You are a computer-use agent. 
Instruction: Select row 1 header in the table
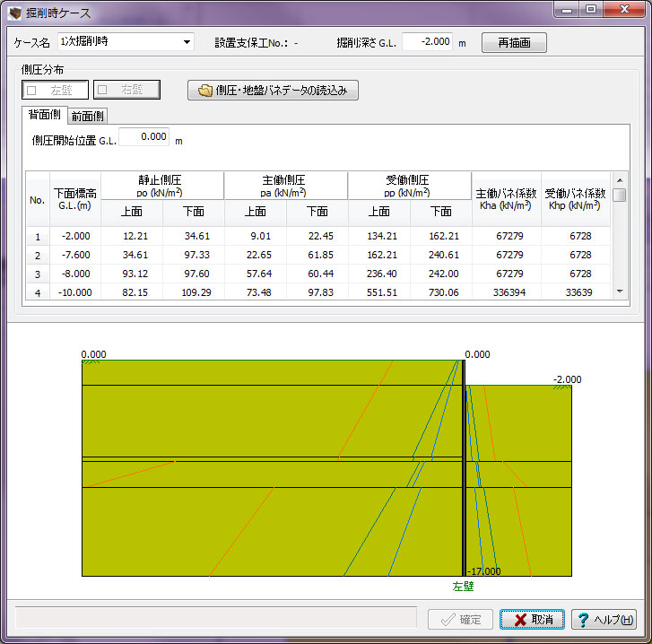[38, 236]
